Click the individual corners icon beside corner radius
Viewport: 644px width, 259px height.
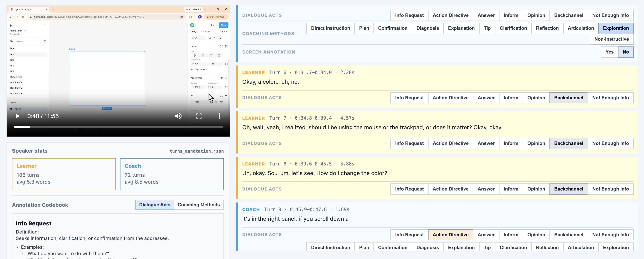click(226, 87)
